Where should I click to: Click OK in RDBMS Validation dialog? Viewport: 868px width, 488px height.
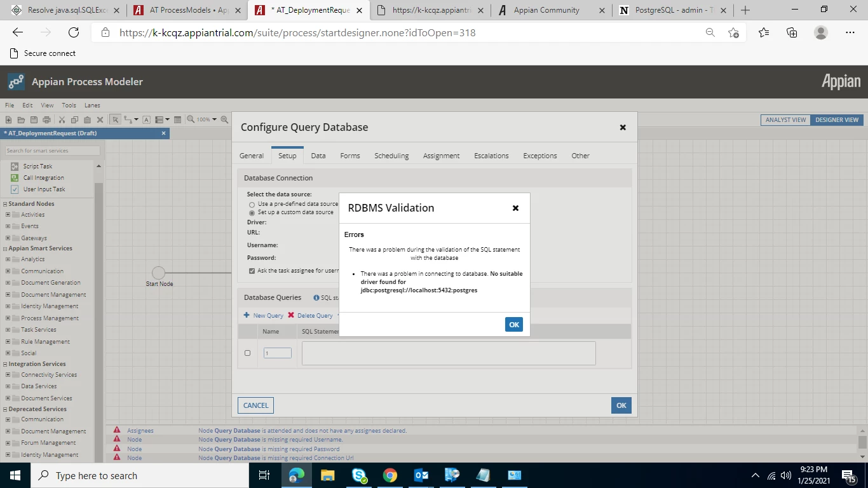514,325
